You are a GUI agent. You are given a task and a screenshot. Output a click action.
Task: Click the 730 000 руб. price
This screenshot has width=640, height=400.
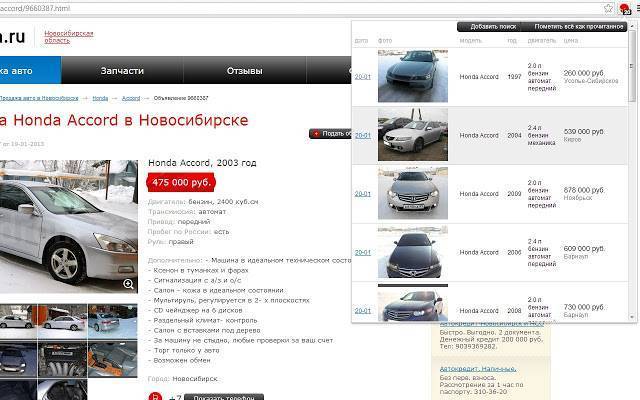pyautogui.click(x=584, y=307)
